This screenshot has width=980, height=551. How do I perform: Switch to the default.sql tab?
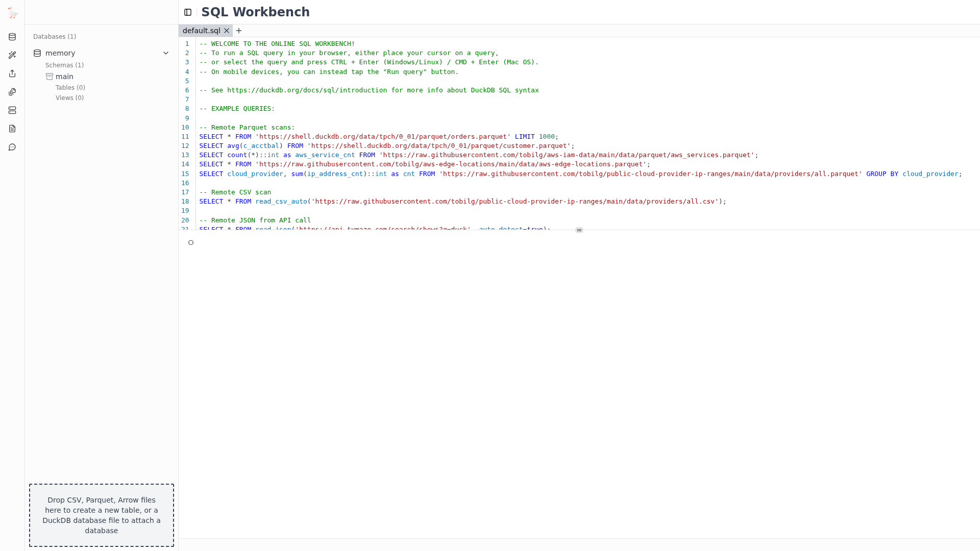tap(201, 31)
